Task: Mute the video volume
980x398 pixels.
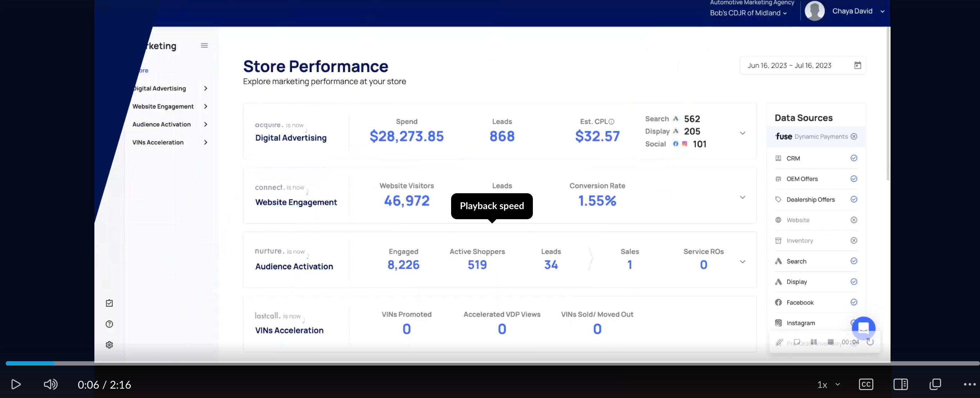Action: click(50, 384)
